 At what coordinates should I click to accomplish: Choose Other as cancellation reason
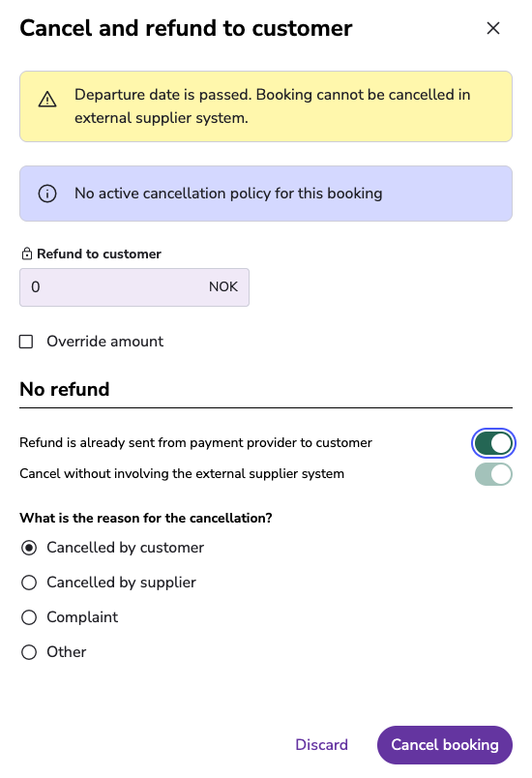pyautogui.click(x=29, y=652)
